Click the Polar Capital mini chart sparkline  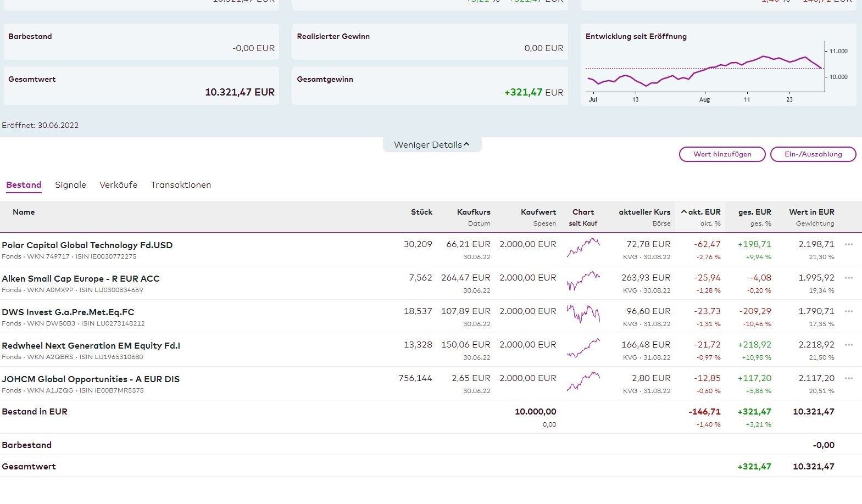click(583, 248)
